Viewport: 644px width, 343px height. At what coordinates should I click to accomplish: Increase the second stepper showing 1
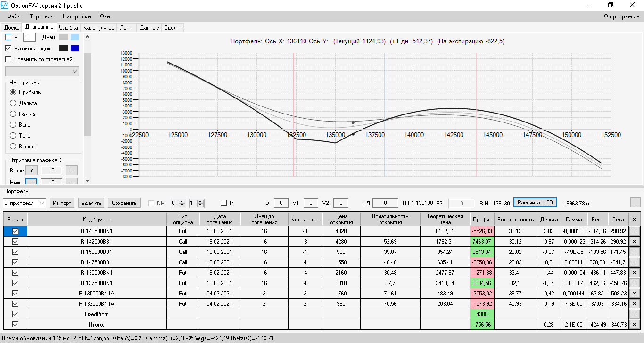201,201
